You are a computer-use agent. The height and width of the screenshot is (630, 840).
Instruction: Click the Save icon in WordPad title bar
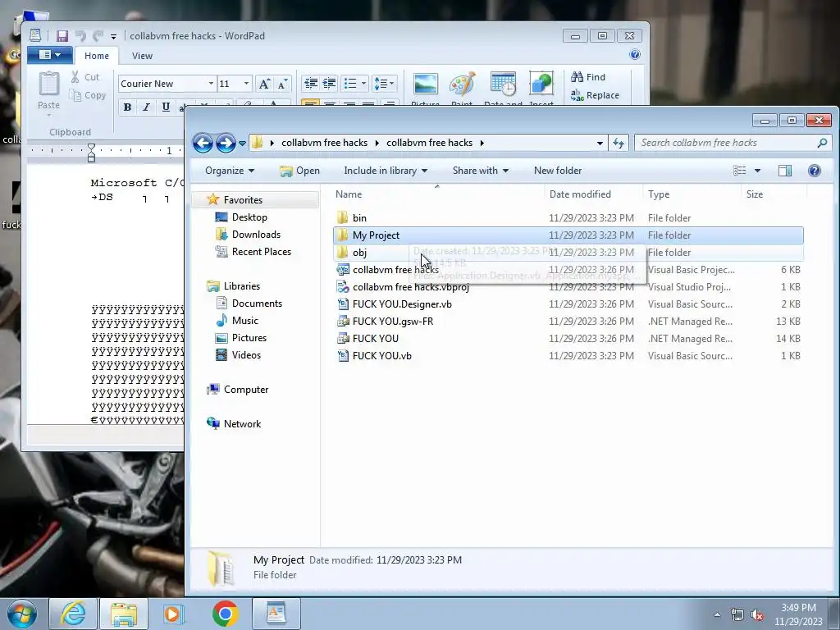[x=62, y=36]
